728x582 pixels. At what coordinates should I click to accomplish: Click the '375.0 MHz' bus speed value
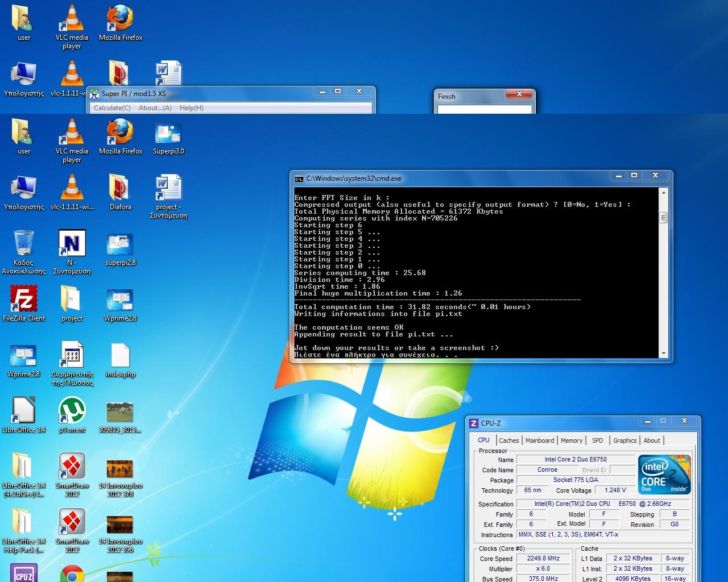[543, 579]
